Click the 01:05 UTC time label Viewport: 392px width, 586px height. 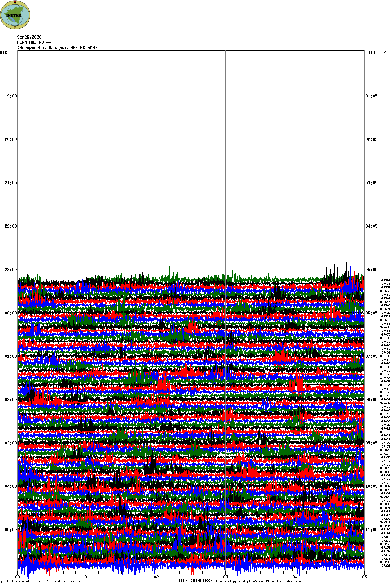[372, 96]
